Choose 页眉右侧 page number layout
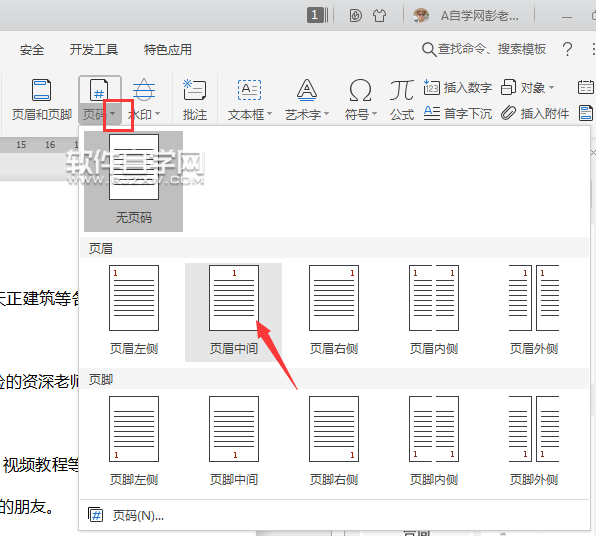596x536 pixels. (334, 311)
